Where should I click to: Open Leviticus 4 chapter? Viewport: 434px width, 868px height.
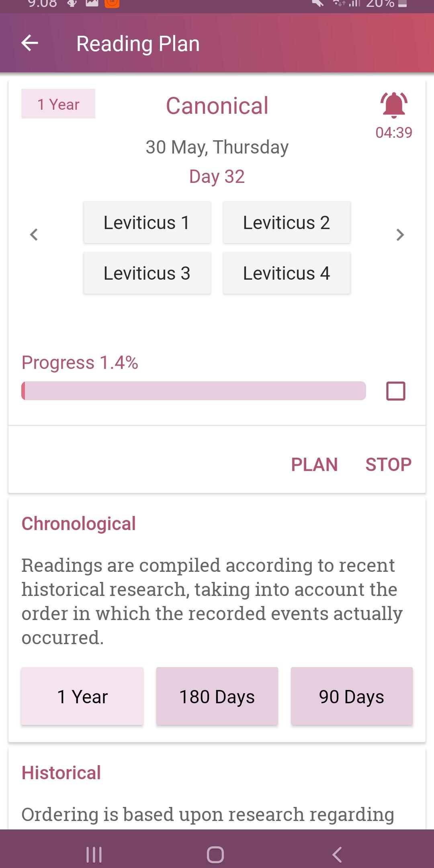(x=287, y=273)
